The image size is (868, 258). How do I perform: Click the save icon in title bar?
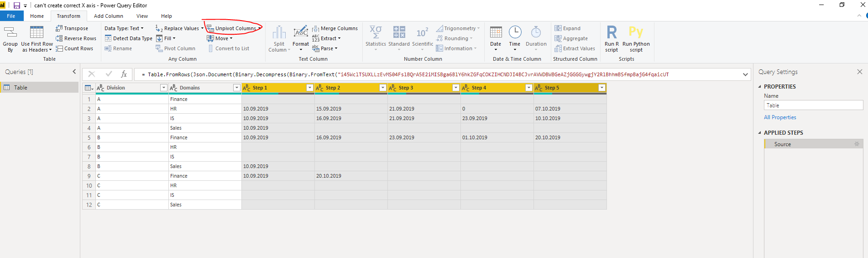coord(16,5)
